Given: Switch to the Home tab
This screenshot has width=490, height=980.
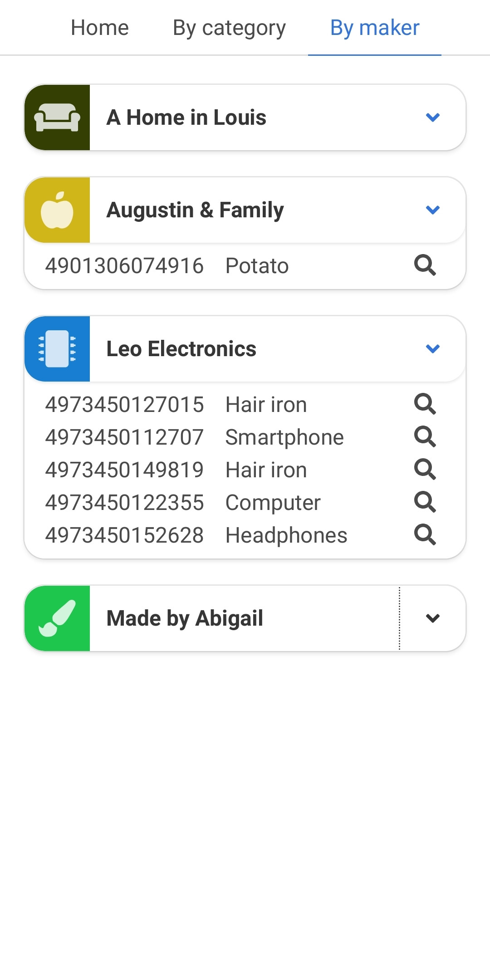Looking at the screenshot, I should 100,28.
